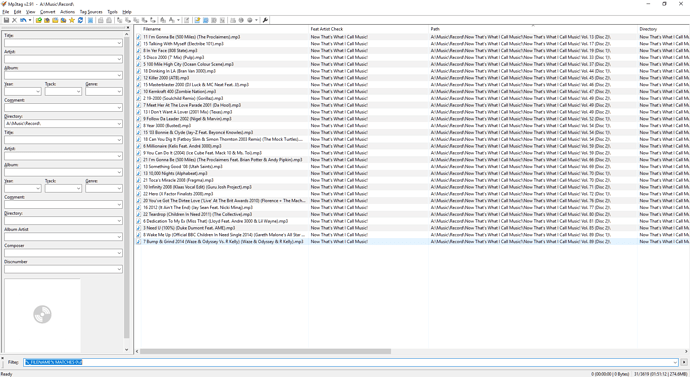Click the button right of Filter box
Screen dimensions: 690x377
[x=684, y=362]
